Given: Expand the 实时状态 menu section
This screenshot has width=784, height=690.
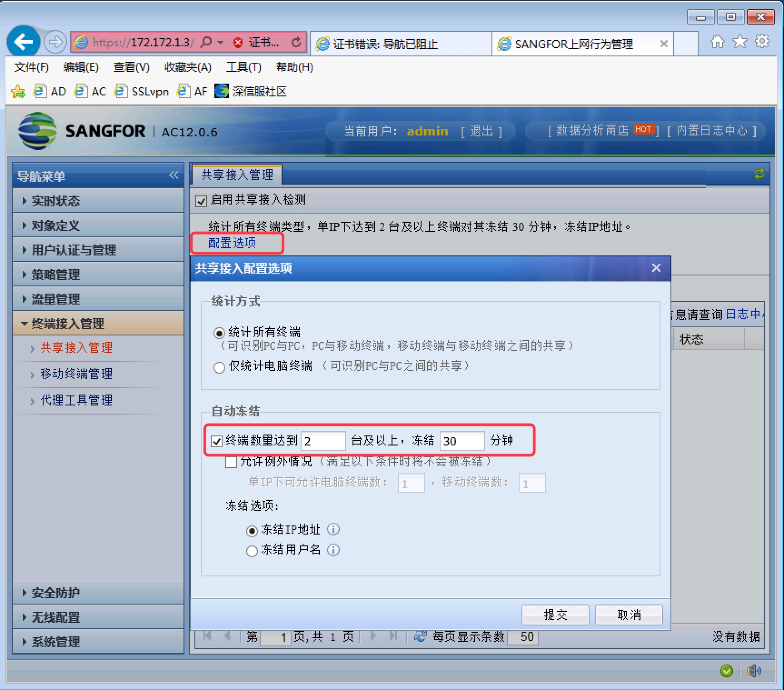Looking at the screenshot, I should pos(98,200).
